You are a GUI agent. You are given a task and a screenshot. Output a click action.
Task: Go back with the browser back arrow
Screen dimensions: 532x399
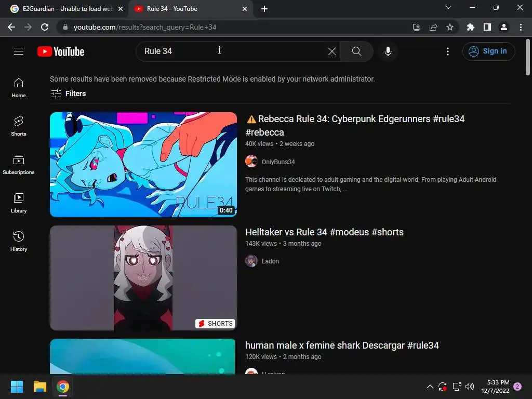11,27
